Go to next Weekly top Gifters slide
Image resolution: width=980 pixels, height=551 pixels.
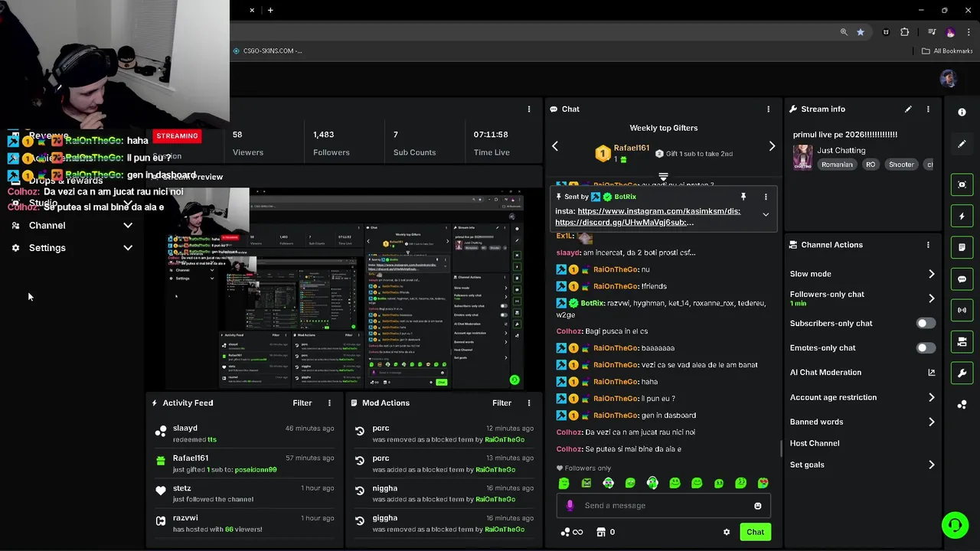pyautogui.click(x=772, y=146)
